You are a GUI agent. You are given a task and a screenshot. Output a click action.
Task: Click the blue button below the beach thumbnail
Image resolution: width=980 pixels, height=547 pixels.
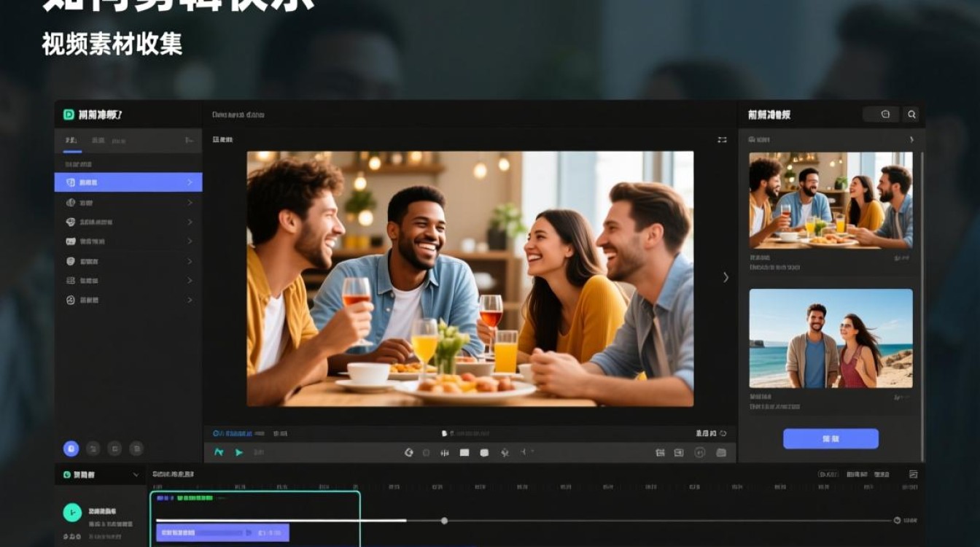pos(831,438)
